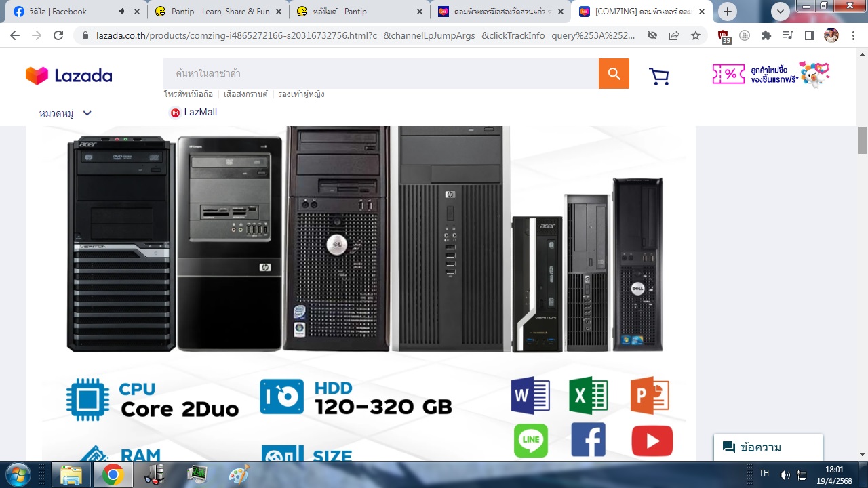Click the Chrome taskbar icon

113,475
